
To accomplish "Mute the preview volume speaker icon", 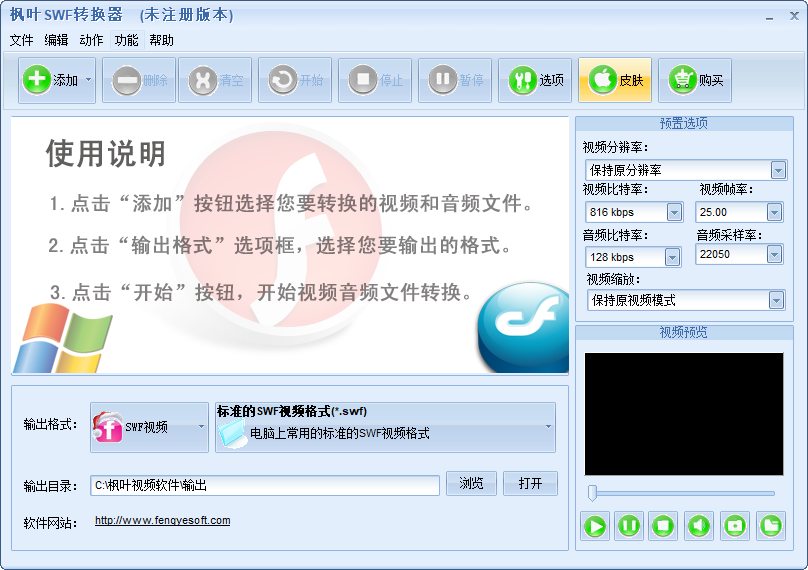I will pyautogui.click(x=699, y=526).
